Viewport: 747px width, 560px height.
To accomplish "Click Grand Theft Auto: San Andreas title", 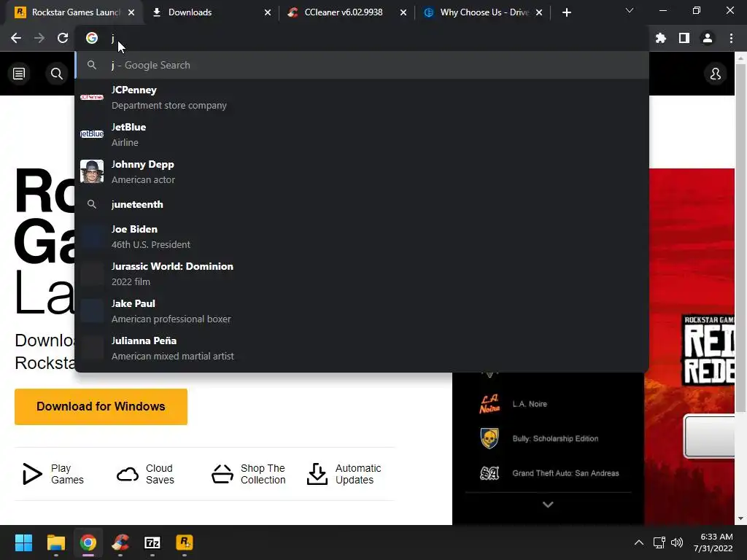I will point(565,472).
